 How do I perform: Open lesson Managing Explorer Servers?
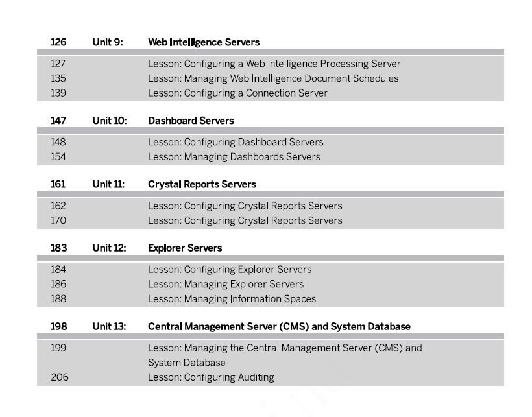[226, 284]
